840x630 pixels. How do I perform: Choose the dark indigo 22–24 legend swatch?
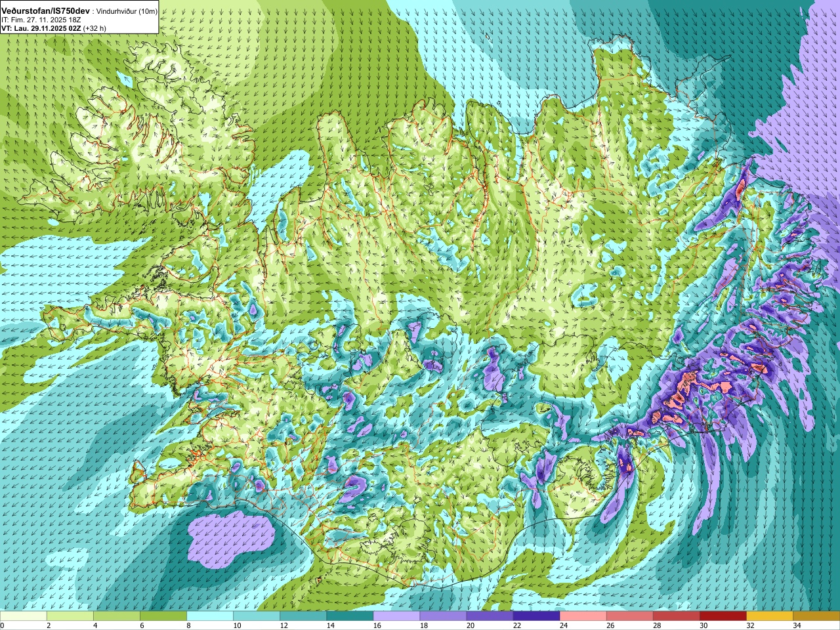(536, 617)
